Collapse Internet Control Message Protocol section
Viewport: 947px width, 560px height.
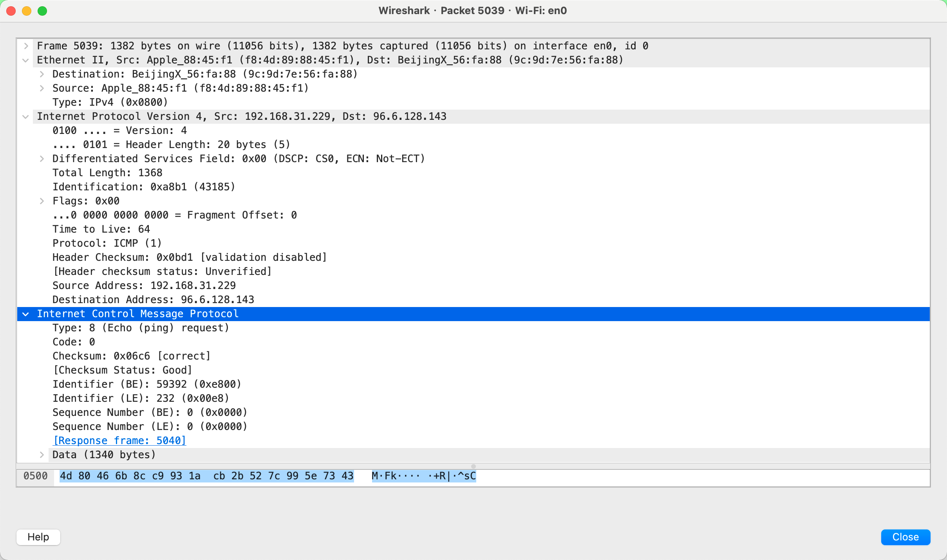pos(26,314)
